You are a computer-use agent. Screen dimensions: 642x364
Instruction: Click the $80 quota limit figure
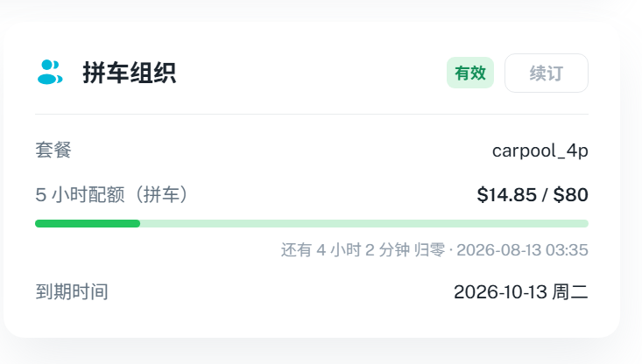pos(571,194)
